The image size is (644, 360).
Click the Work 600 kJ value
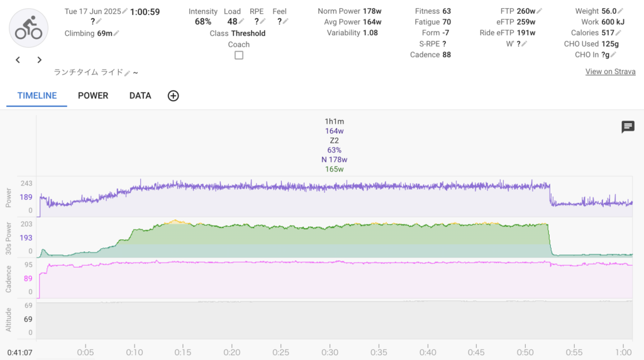[613, 22]
